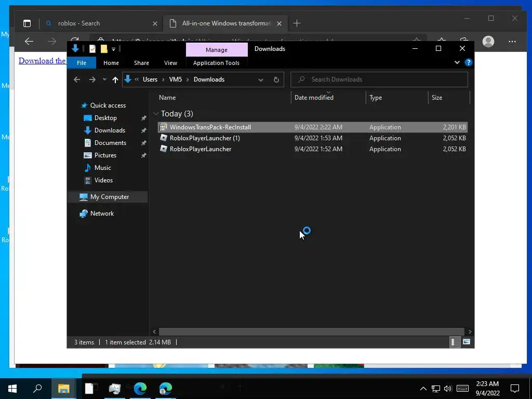This screenshot has width=532, height=399.
Task: Click the Downloads arrow icon in the title bar
Action: click(x=75, y=48)
